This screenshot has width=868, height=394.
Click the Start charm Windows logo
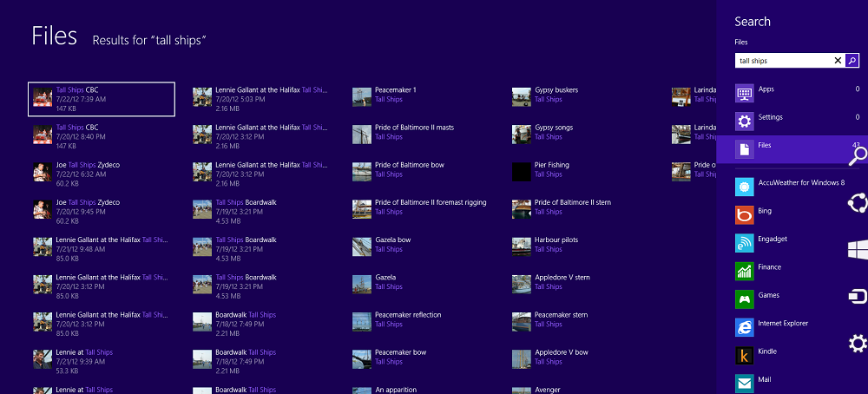[x=858, y=250]
